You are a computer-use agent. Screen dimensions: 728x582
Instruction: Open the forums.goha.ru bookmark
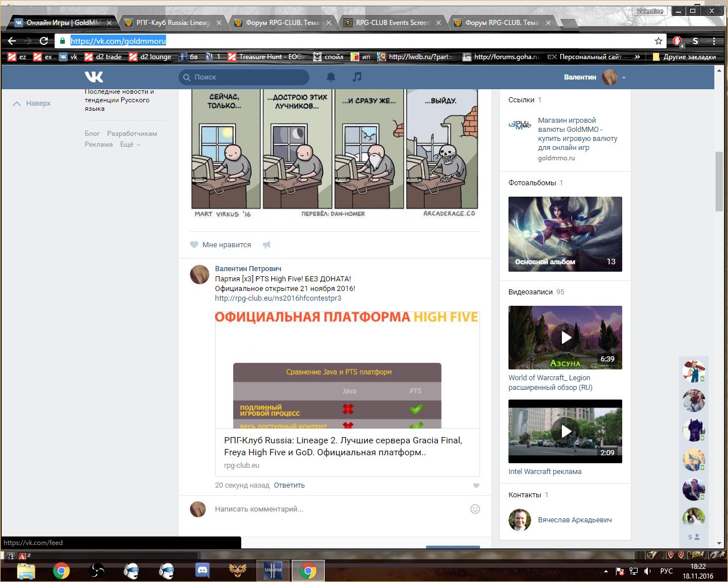(x=501, y=57)
